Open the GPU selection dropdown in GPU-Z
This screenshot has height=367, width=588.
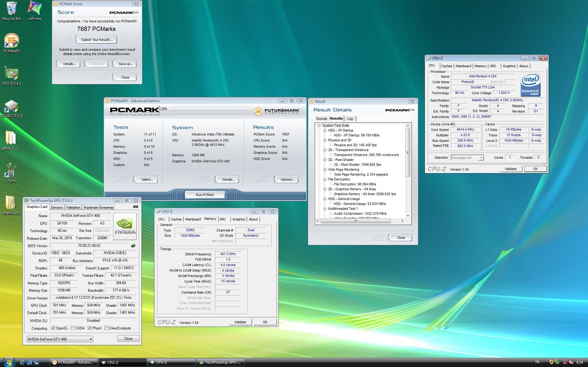tap(60, 339)
